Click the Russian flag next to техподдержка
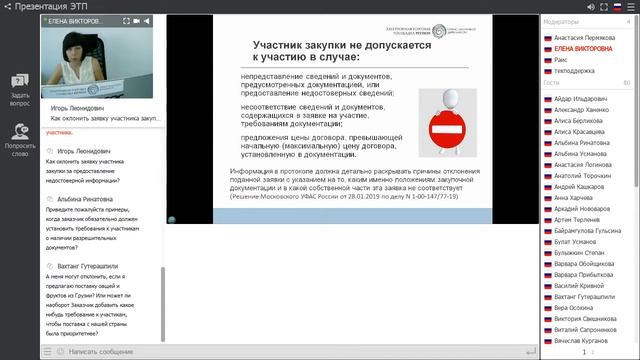The width and height of the screenshot is (640, 360). click(548, 71)
